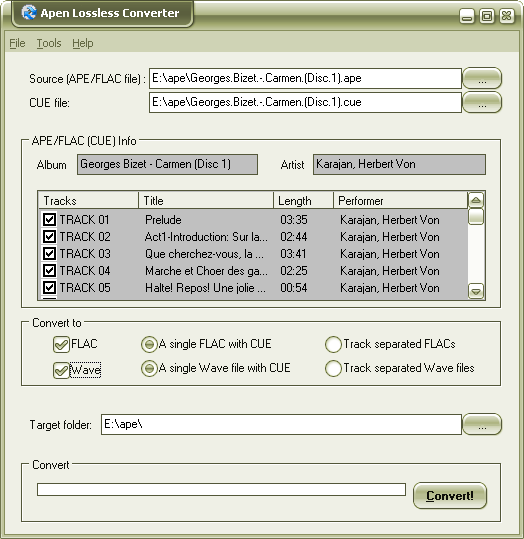Open the File menu

[x=17, y=43]
